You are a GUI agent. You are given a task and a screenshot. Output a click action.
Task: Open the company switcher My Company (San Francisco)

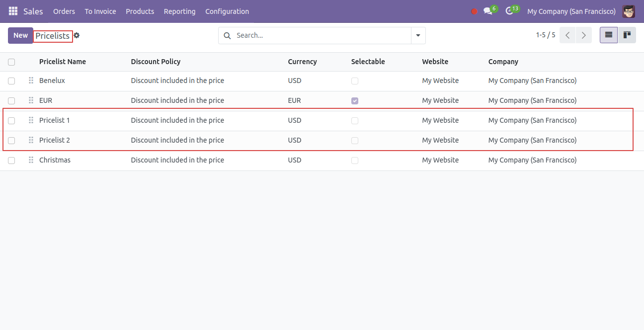pyautogui.click(x=571, y=11)
